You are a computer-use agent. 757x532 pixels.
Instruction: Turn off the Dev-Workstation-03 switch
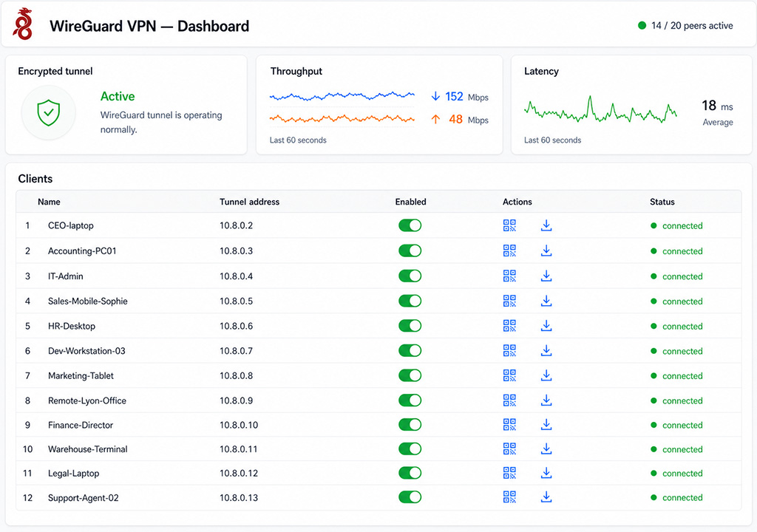[410, 350]
